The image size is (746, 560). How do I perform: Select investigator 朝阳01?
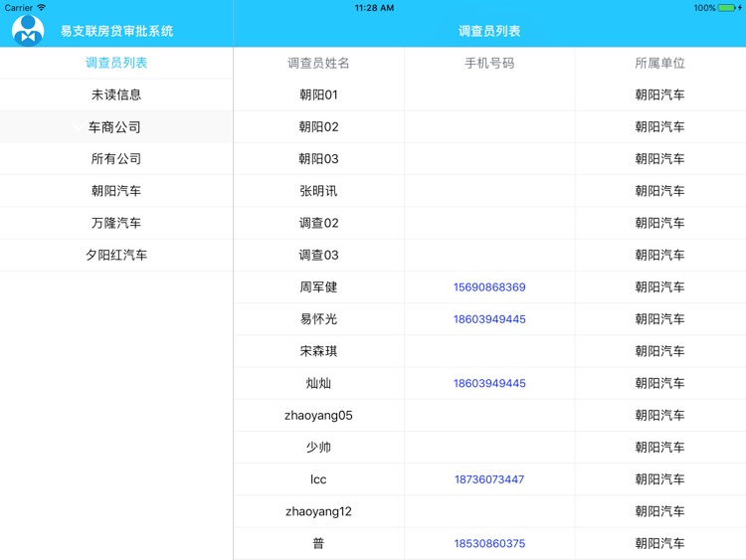pyautogui.click(x=318, y=94)
